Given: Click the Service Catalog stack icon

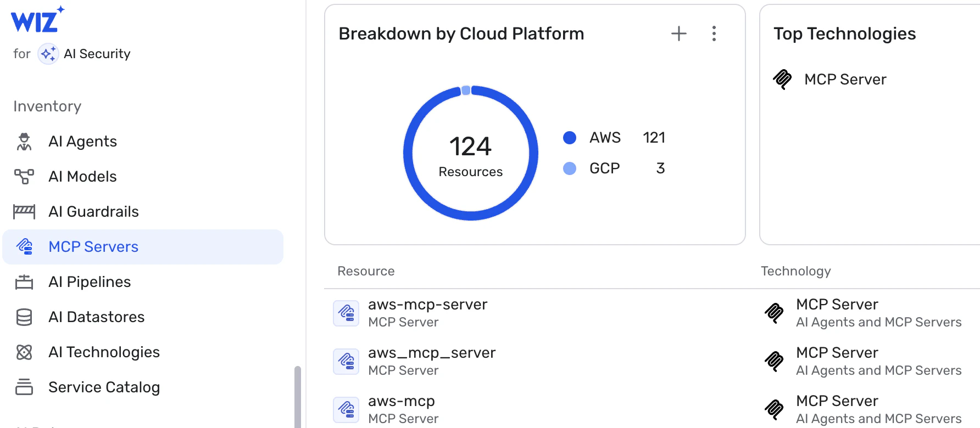Looking at the screenshot, I should [x=24, y=387].
